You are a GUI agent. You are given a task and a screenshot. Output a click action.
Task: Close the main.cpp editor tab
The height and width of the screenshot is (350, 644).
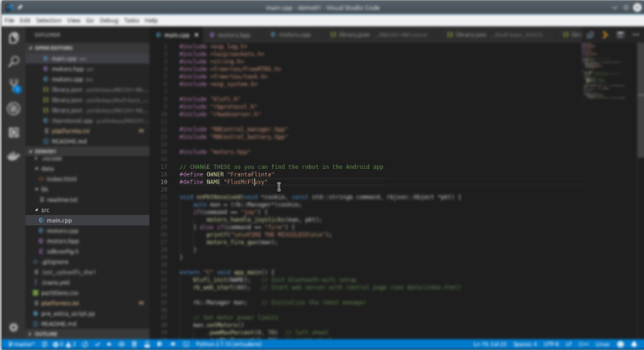point(198,35)
